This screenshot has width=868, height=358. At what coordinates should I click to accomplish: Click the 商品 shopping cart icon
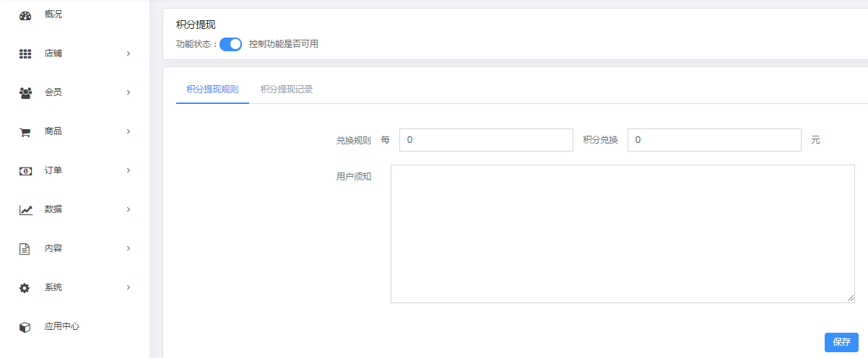25,132
